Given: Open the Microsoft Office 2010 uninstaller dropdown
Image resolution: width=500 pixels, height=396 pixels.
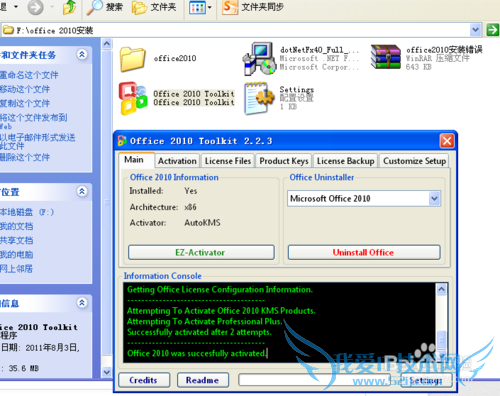Looking at the screenshot, I should point(434,199).
